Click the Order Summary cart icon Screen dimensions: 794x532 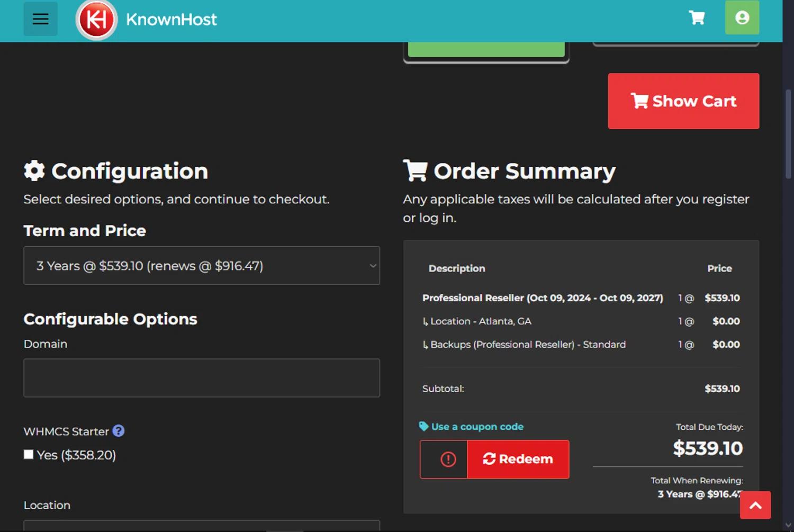[415, 170]
